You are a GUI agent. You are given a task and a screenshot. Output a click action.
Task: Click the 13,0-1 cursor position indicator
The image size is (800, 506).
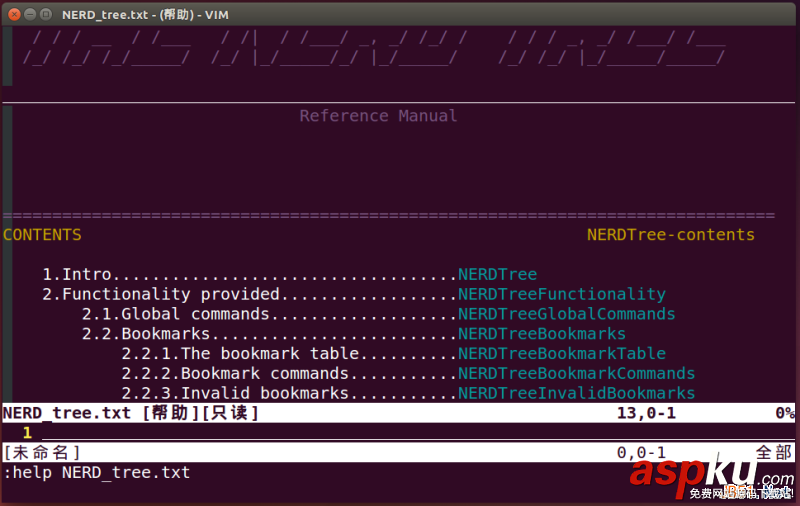coord(646,413)
